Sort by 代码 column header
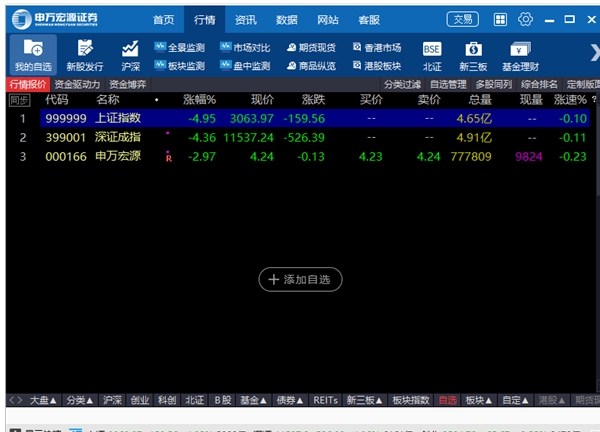The image size is (600, 432). click(x=57, y=100)
